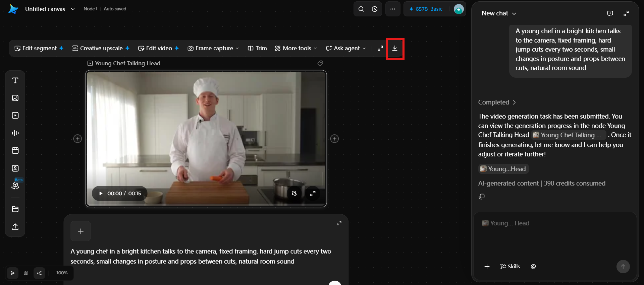644x285 pixels.
Task: Select the Audio waveform tool in sidebar
Action: [15, 133]
